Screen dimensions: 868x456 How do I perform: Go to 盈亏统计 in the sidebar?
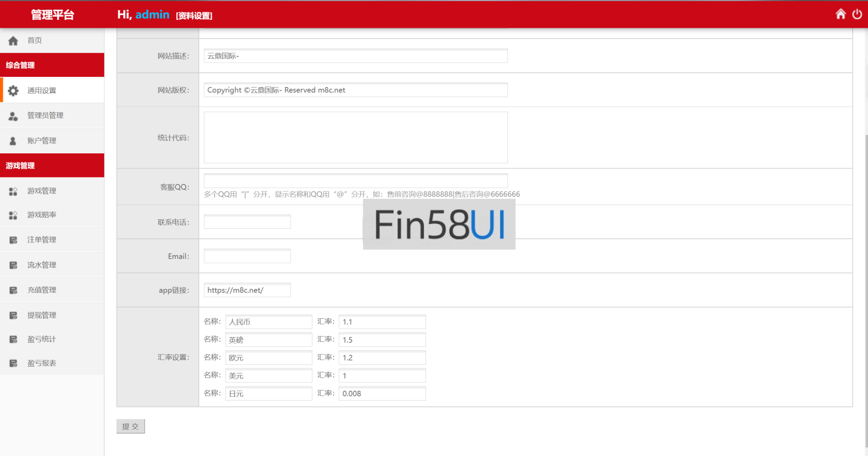(x=42, y=340)
